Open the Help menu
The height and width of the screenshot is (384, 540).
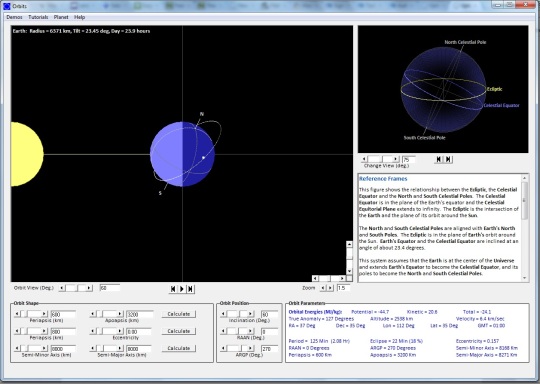point(80,17)
